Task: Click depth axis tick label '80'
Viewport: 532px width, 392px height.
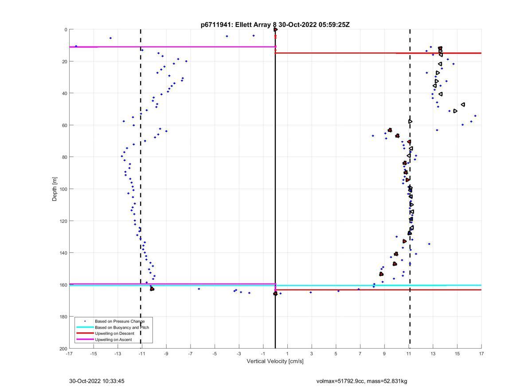Action: click(x=64, y=157)
